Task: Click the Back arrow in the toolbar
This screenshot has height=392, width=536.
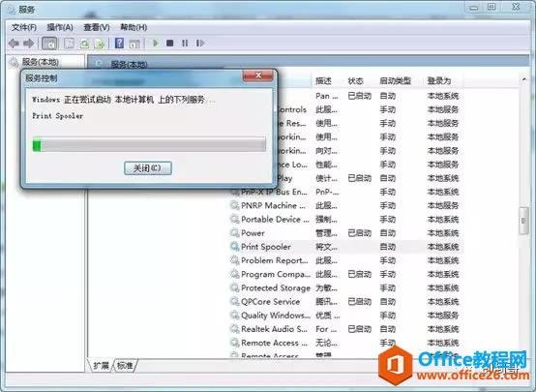Action: 14,44
